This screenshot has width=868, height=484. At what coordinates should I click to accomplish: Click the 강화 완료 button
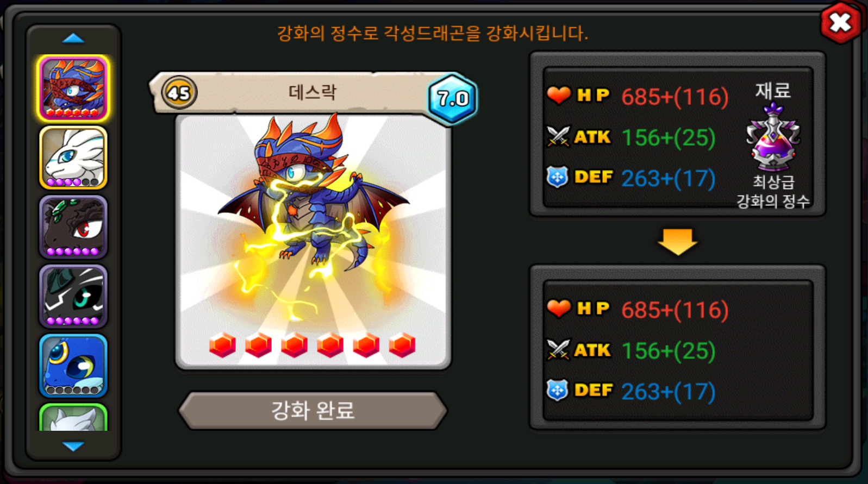click(x=313, y=410)
